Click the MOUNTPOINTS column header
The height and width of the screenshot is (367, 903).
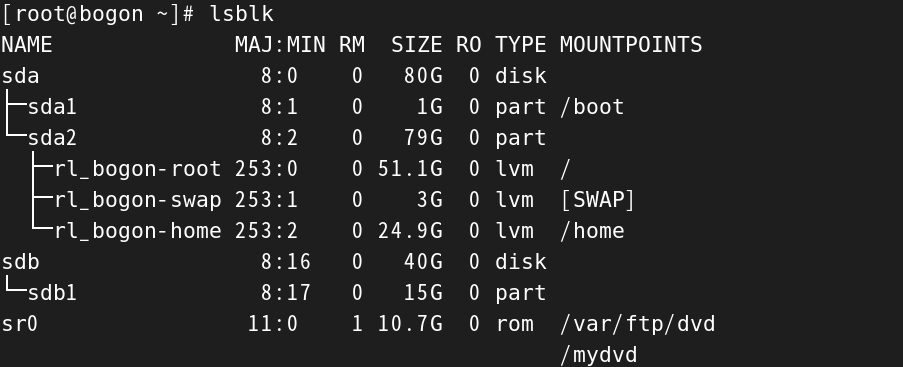pyautogui.click(x=631, y=44)
